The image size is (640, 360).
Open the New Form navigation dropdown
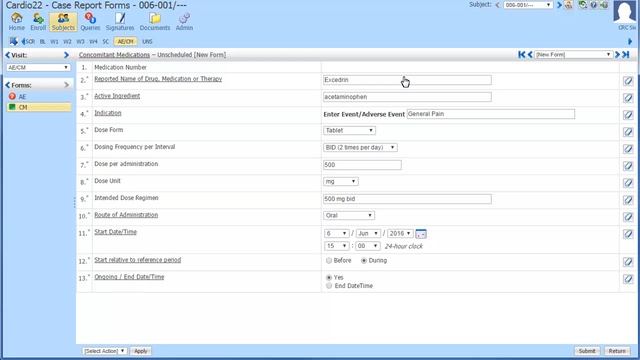coord(573,54)
